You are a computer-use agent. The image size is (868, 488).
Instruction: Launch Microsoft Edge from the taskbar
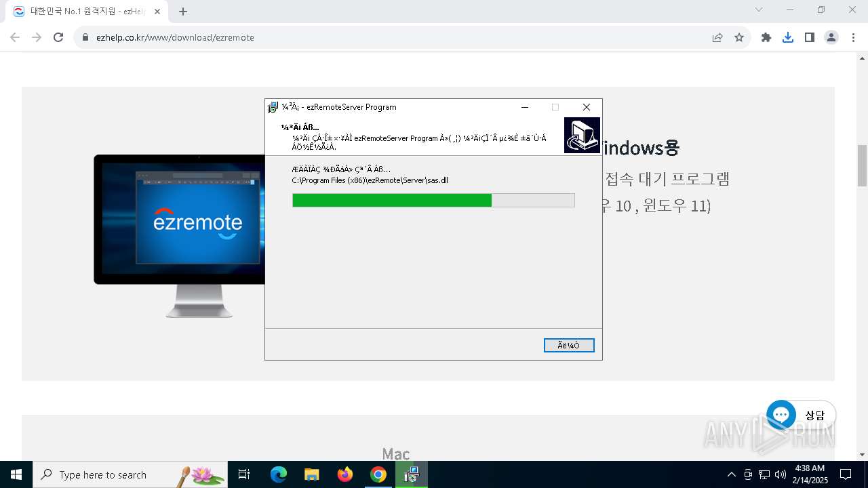[x=279, y=474]
